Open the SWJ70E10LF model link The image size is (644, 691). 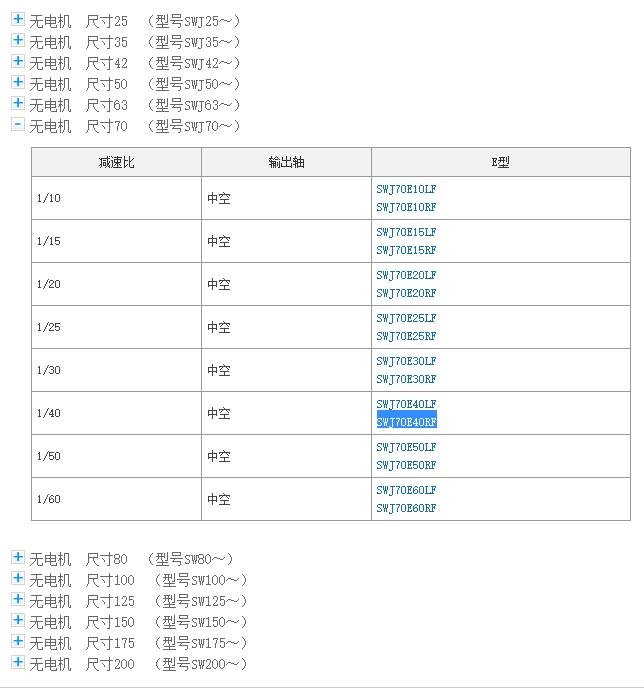point(406,189)
